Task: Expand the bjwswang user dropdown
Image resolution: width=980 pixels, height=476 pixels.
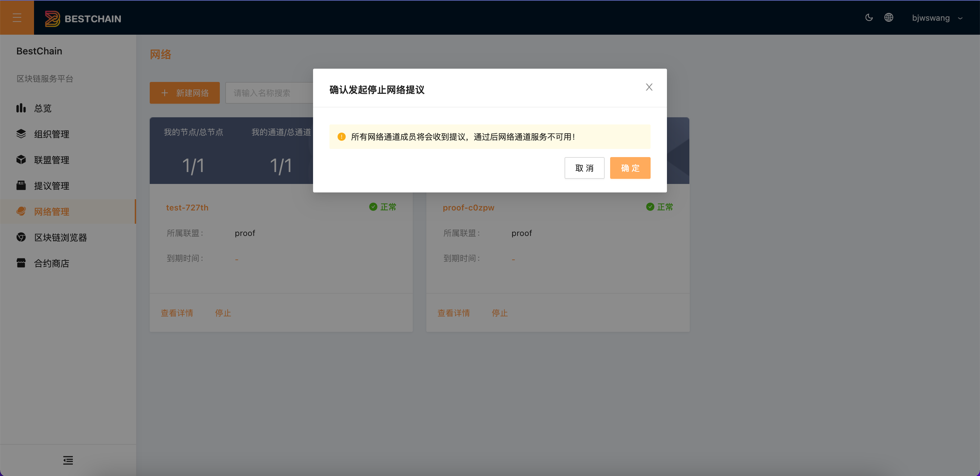Action: coord(937,18)
